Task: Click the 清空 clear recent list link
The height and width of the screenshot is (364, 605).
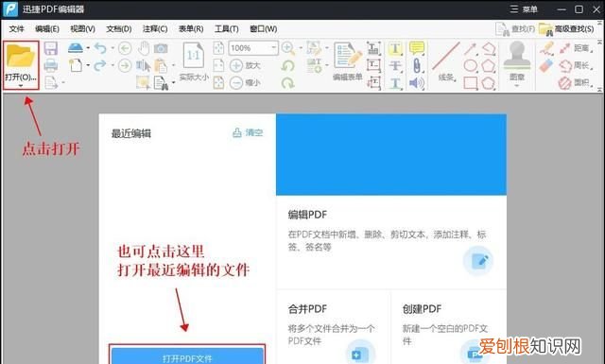Action: [248, 132]
